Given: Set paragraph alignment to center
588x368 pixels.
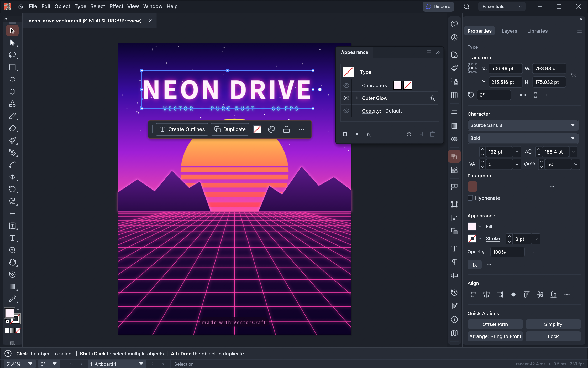Looking at the screenshot, I should click(484, 187).
